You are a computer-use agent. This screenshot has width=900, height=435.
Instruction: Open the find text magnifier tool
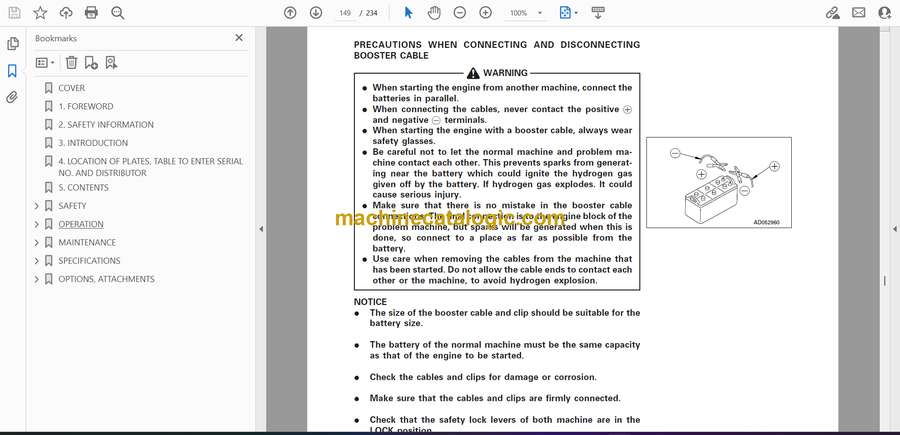click(x=118, y=13)
